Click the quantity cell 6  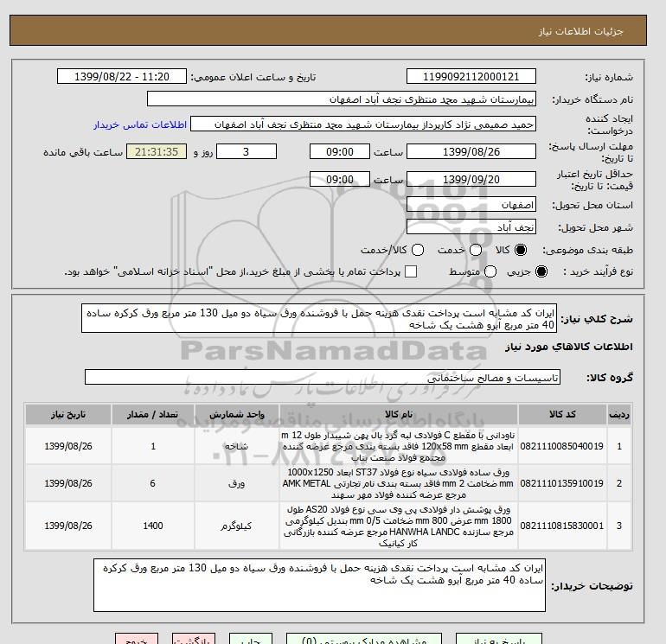[153, 483]
